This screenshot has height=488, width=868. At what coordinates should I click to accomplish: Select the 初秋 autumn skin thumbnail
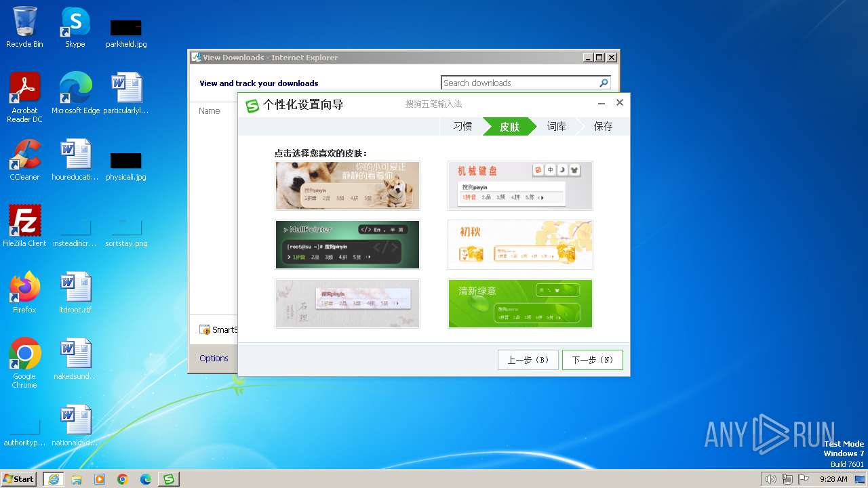point(520,245)
